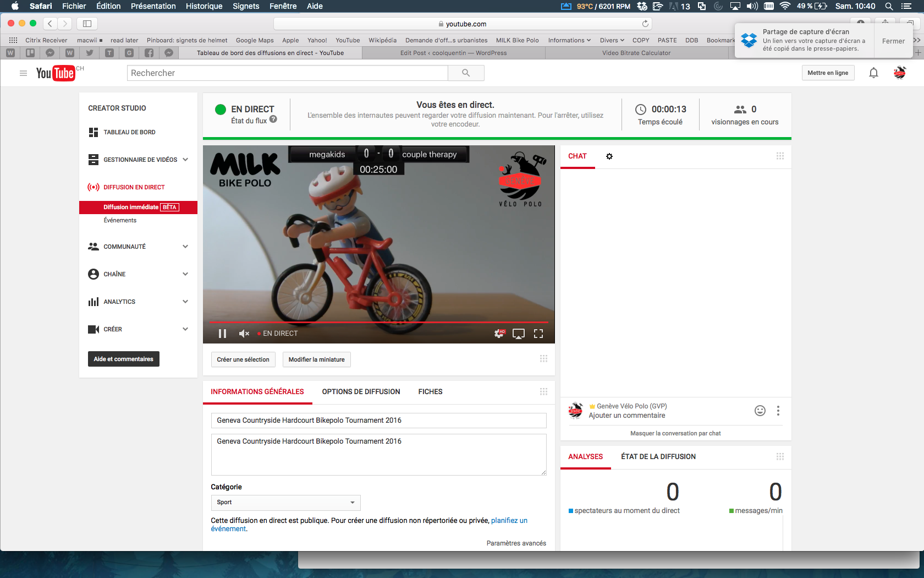Screen dimensions: 924x578
Task: Click the search magnifier button
Action: [466, 73]
